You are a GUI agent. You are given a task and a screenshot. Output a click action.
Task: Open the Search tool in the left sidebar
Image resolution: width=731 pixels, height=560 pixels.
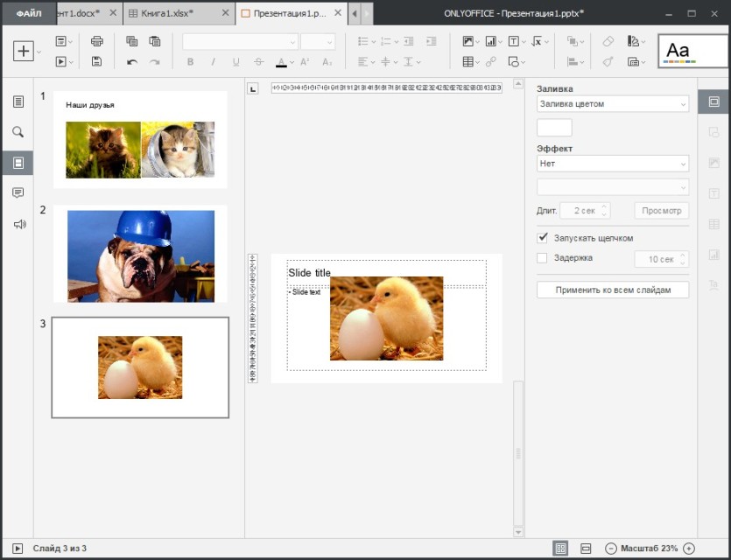point(18,132)
